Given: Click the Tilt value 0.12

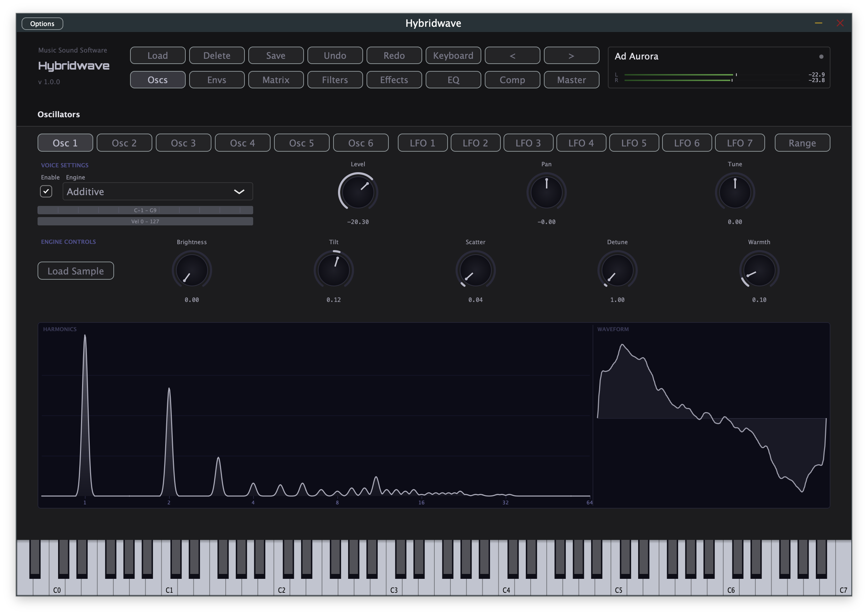Looking at the screenshot, I should point(333,299).
